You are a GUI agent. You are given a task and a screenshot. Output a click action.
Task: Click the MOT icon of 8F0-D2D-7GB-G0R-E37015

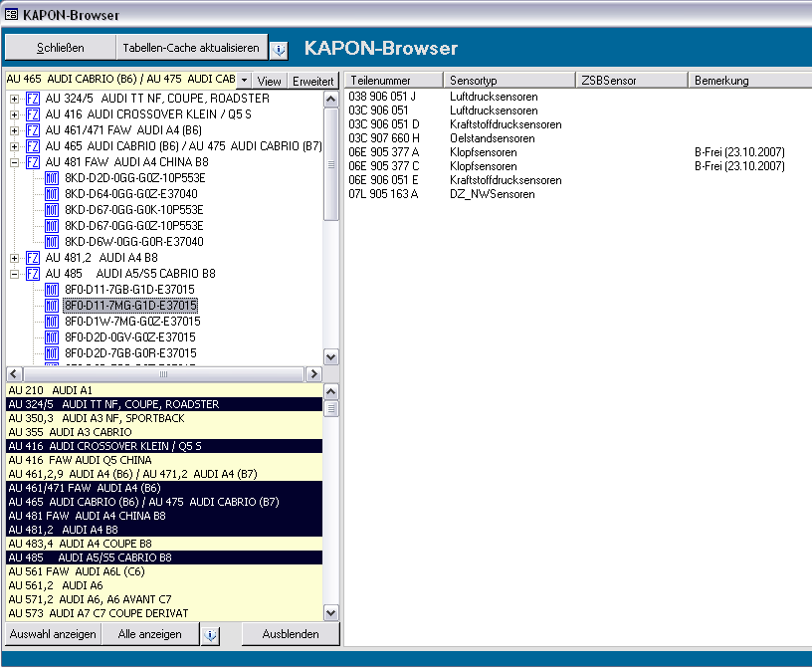pos(52,353)
